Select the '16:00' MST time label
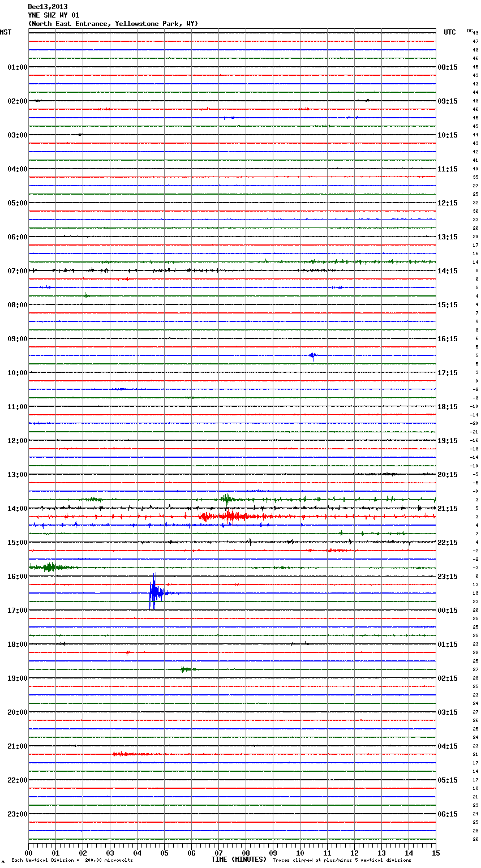The height and width of the screenshot is (868, 481). [x=18, y=577]
